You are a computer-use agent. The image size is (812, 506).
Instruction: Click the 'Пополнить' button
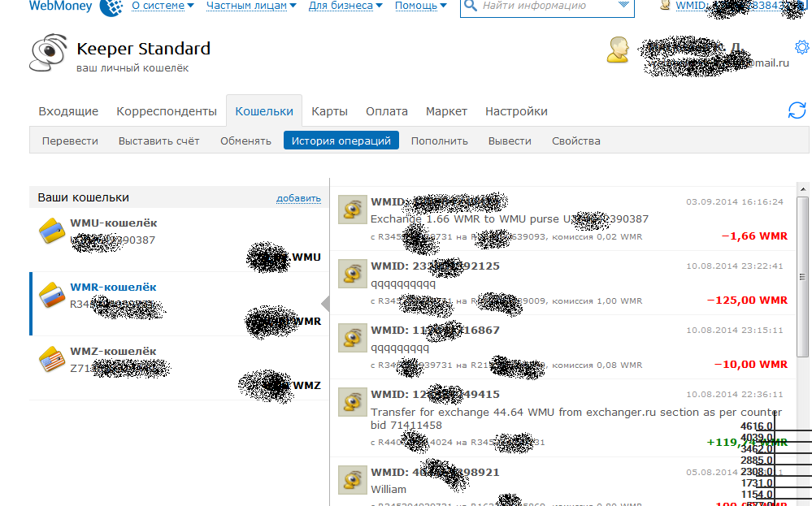(439, 141)
